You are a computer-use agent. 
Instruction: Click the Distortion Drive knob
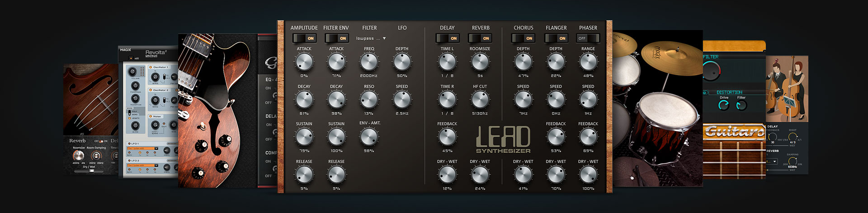click(724, 105)
